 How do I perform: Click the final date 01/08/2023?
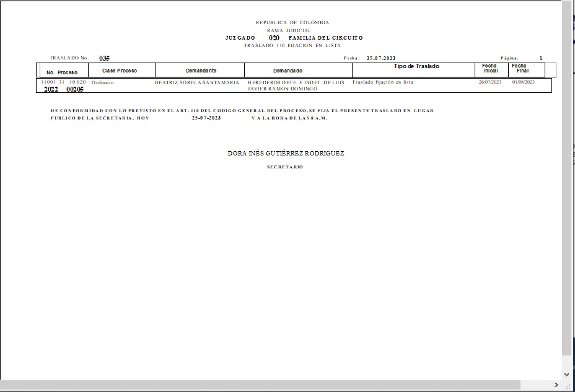pos(524,82)
